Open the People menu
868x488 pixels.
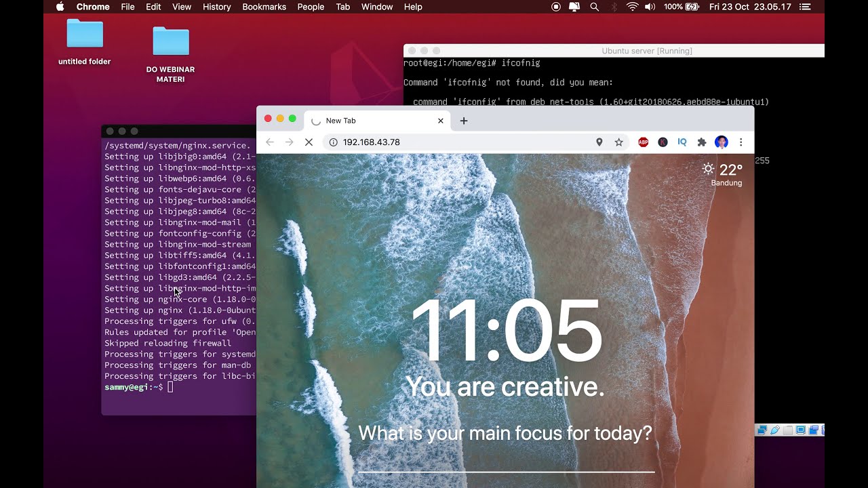coord(311,7)
